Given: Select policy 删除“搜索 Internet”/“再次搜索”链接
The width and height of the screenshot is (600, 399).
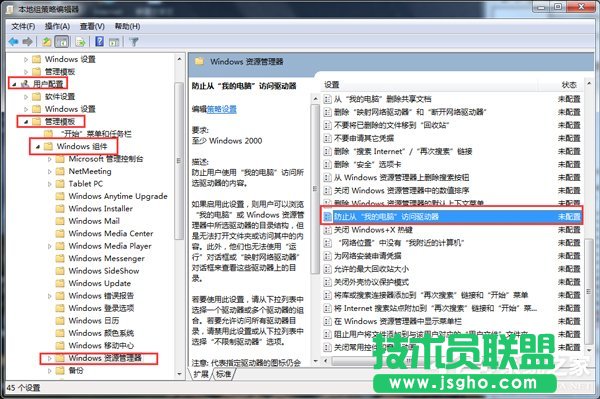Looking at the screenshot, I should pos(403,151).
